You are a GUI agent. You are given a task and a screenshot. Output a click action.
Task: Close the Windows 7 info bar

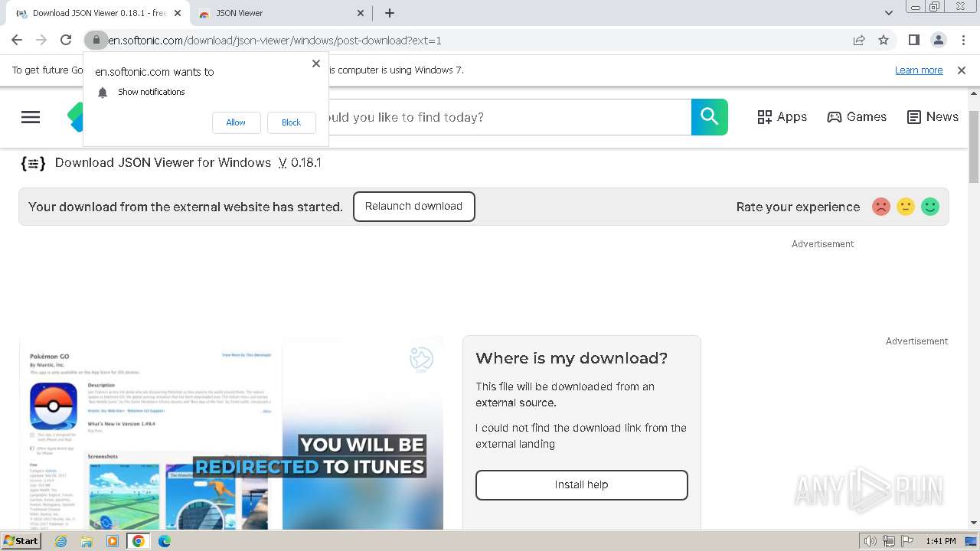962,70
